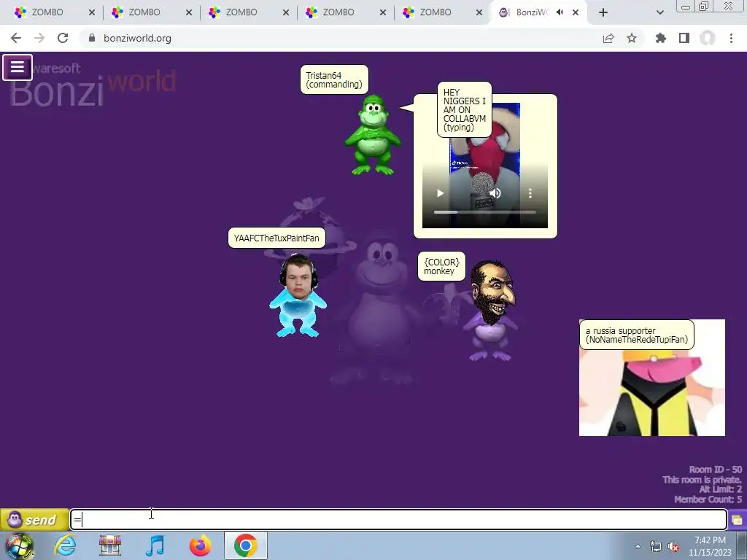Close the first ZOMBO tab
This screenshot has height=560, width=747.
pos(92,12)
